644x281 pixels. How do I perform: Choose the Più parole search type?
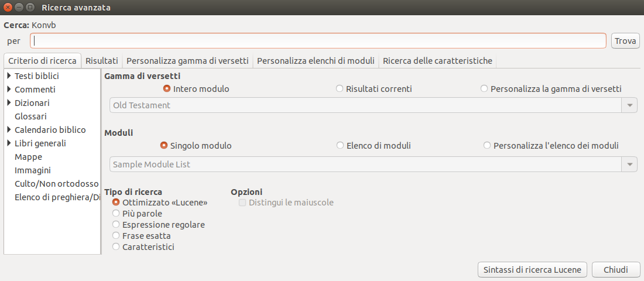tap(116, 214)
